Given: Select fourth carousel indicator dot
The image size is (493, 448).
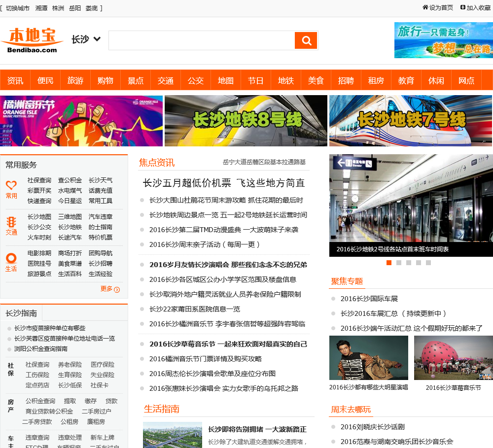Looking at the screenshot, I should tap(419, 263).
